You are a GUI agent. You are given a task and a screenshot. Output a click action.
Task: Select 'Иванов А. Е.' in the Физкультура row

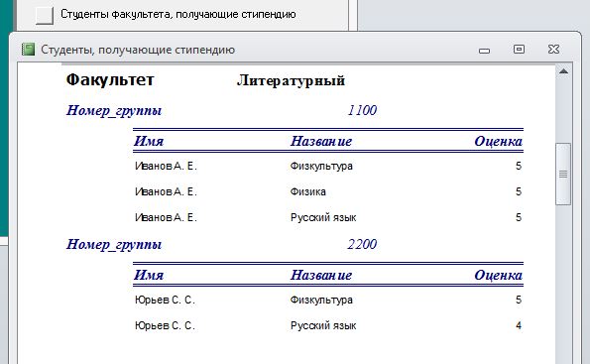166,166
